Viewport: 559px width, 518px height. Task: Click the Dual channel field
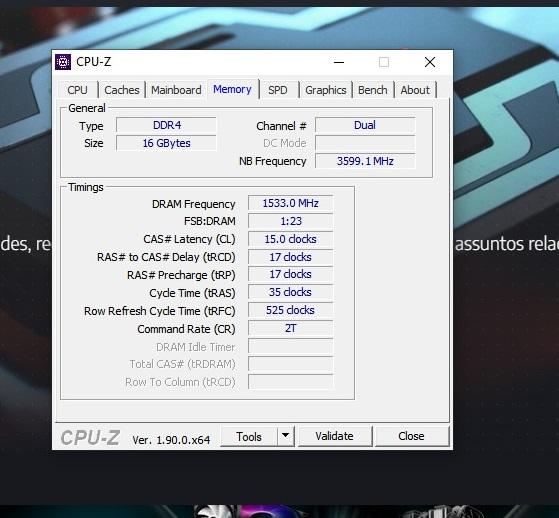pos(365,125)
